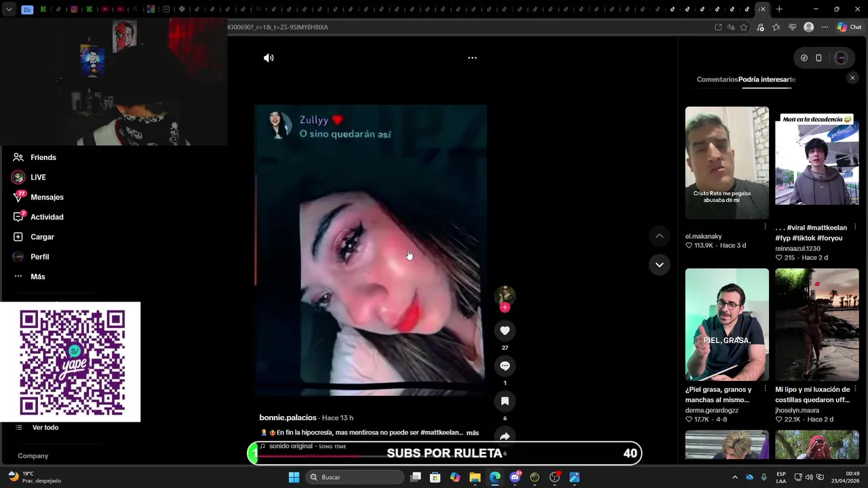The width and height of the screenshot is (868, 488).
Task: Open el.makanaky username
Action: coord(703,237)
